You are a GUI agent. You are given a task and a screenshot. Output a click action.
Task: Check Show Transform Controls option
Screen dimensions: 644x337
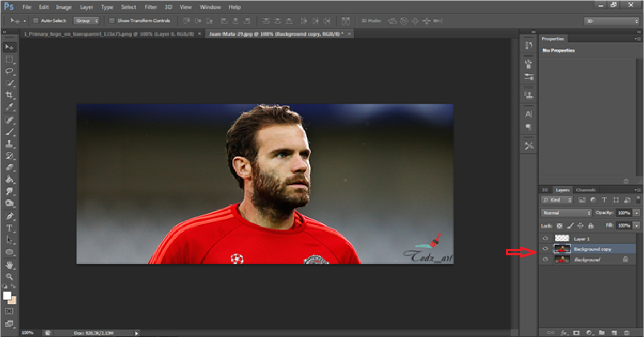[x=112, y=21]
